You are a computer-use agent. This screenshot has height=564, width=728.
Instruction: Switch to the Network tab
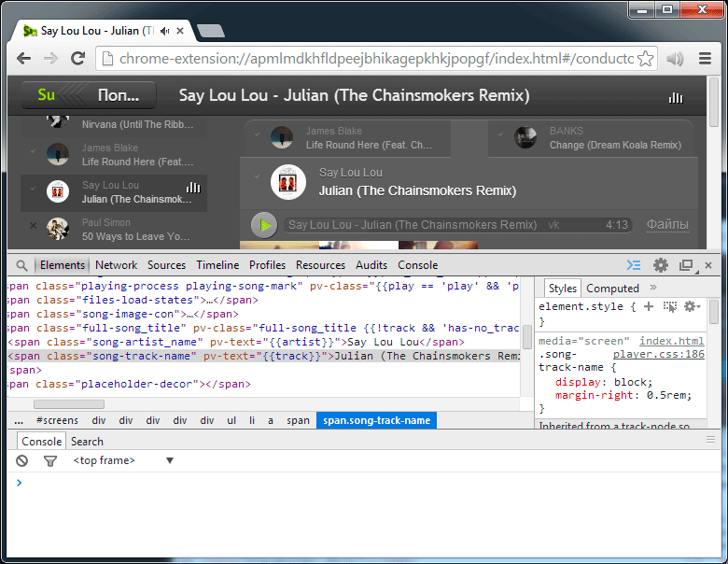pyautogui.click(x=116, y=265)
